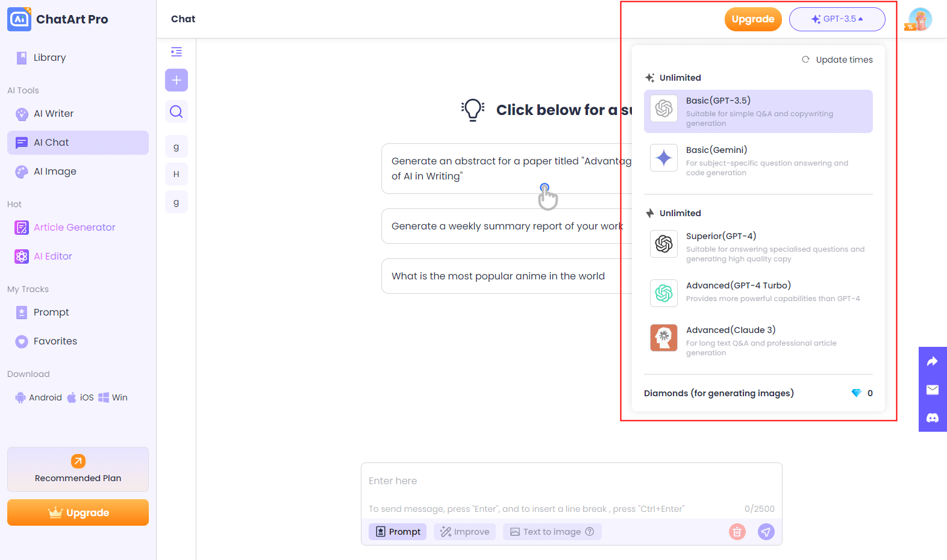Select AI Chat in sidebar
This screenshot has height=560, width=947.
tap(78, 143)
